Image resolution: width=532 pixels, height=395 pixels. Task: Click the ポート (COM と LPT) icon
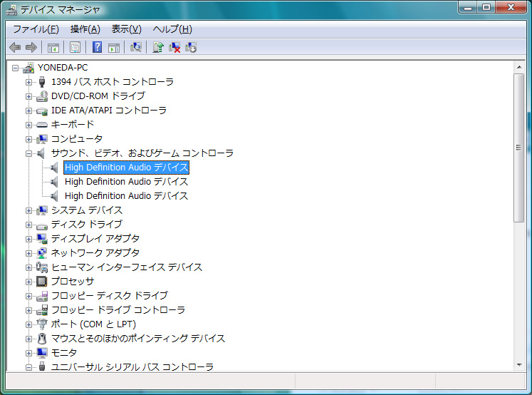pos(42,324)
